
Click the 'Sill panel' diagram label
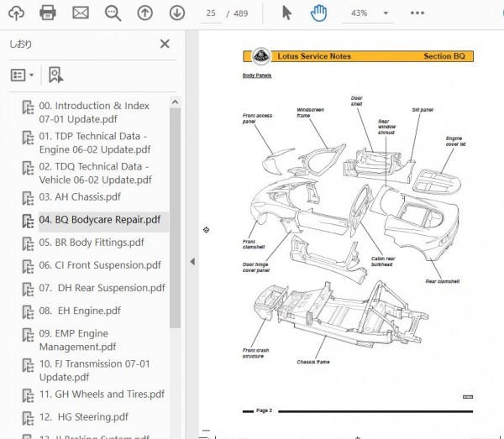tap(423, 110)
